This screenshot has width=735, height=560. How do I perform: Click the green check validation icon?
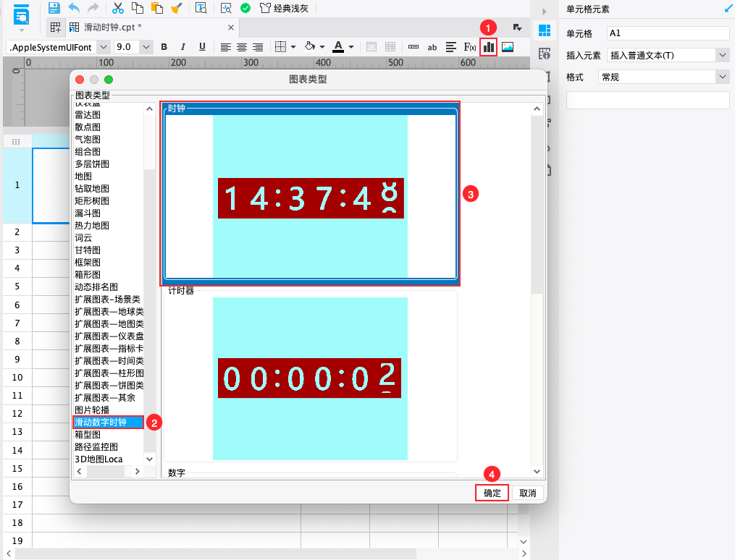pyautogui.click(x=245, y=8)
